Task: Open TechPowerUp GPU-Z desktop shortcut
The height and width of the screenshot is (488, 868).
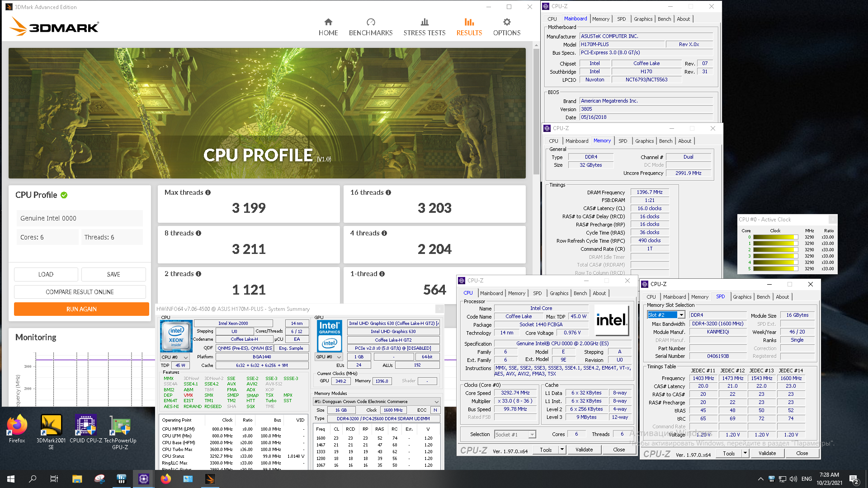Action: (x=120, y=432)
